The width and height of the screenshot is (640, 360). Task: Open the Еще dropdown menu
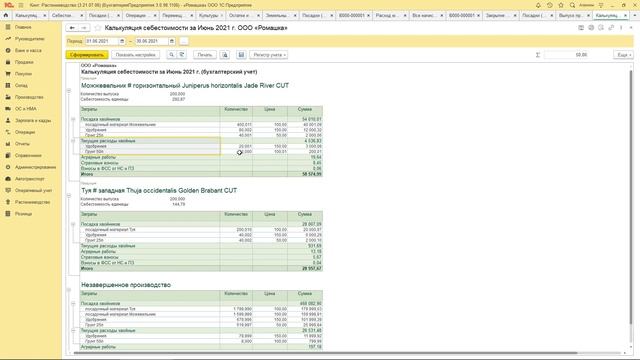point(623,55)
